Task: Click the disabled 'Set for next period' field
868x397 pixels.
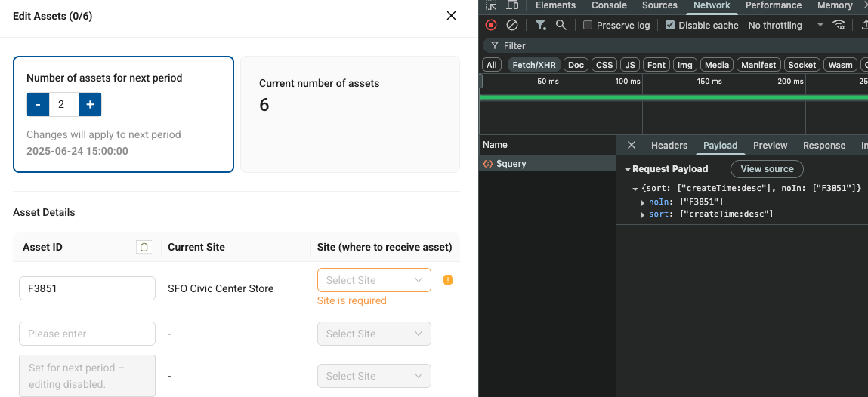Action: (x=88, y=376)
